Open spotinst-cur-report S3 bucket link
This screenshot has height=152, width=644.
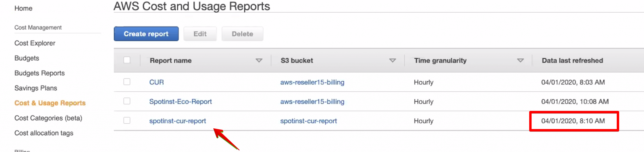[308, 121]
